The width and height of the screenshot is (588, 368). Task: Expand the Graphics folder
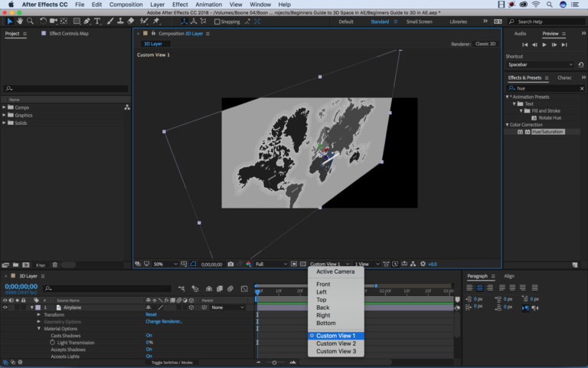tap(4, 115)
